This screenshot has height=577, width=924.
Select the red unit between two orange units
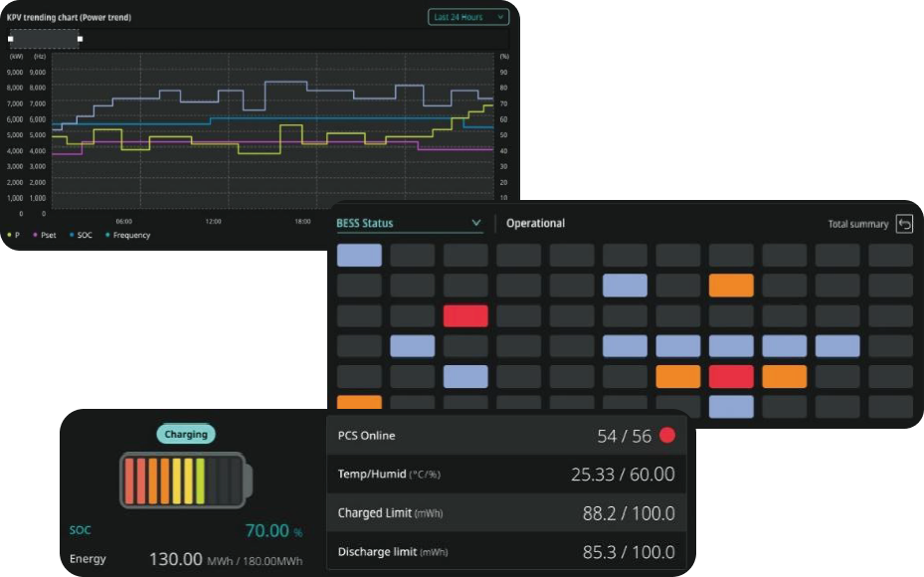point(731,377)
